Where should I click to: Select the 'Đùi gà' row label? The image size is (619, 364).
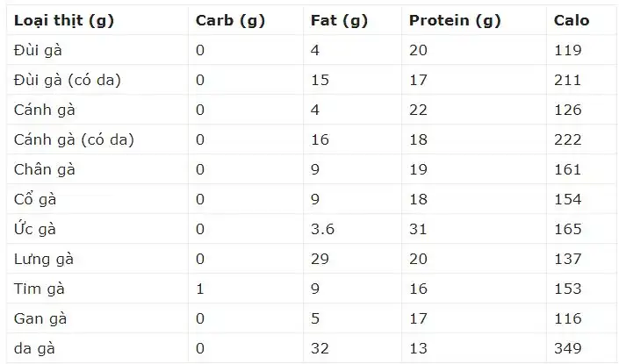click(x=33, y=50)
